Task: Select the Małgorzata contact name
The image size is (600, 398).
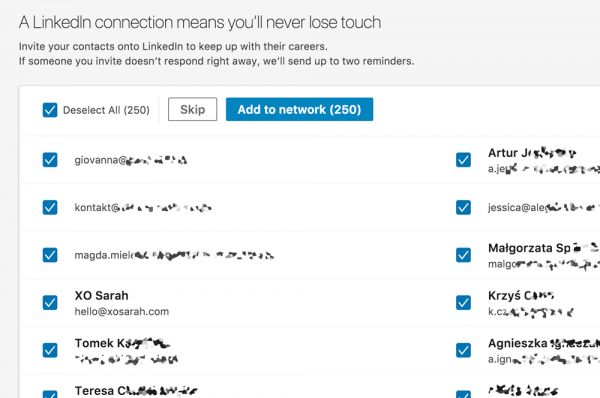Action: point(543,248)
